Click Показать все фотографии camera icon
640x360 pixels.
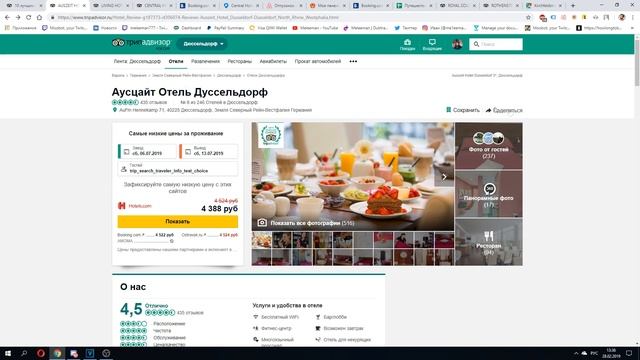point(262,223)
